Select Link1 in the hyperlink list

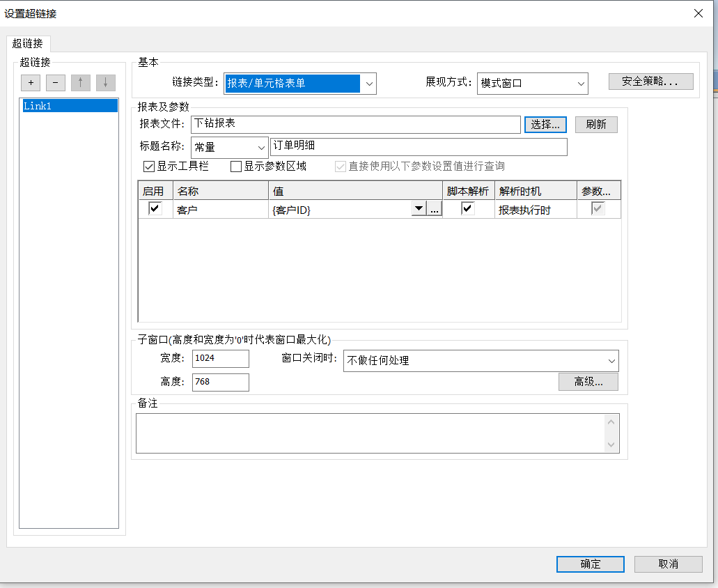pos(69,106)
